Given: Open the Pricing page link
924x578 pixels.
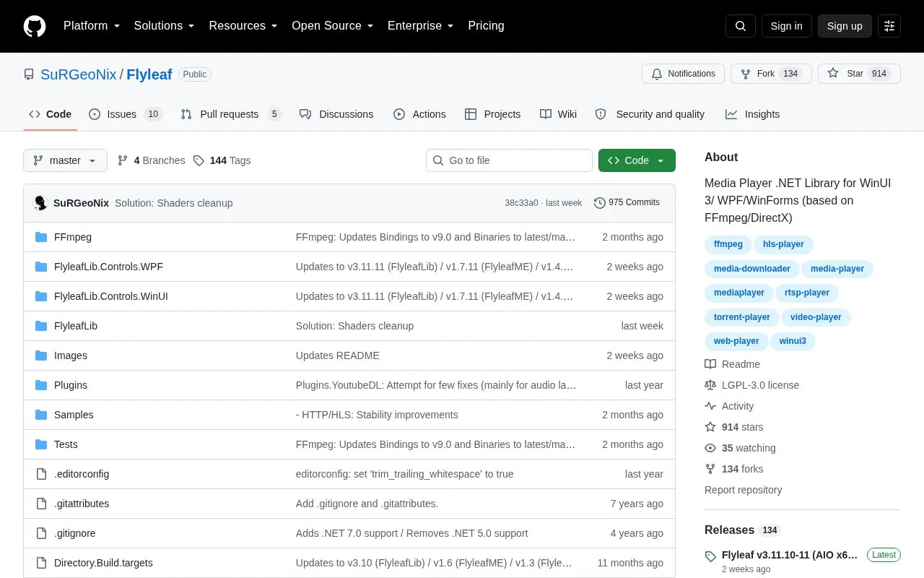Looking at the screenshot, I should pyautogui.click(x=486, y=26).
